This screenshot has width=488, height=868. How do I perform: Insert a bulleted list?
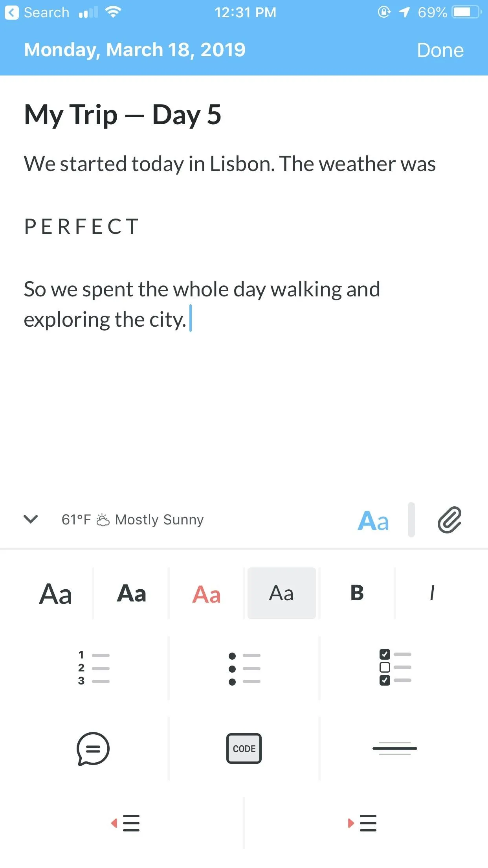pos(244,668)
